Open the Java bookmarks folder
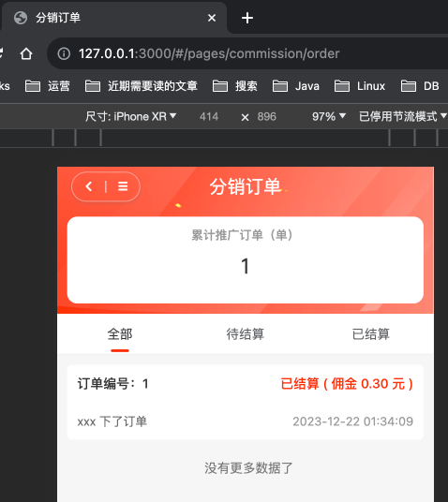 [296, 86]
